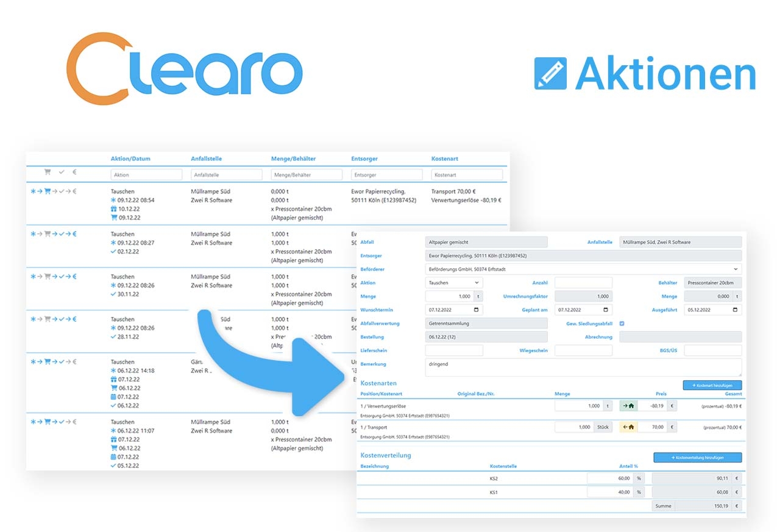Click the gift icon beside 10.12.22

coord(113,208)
